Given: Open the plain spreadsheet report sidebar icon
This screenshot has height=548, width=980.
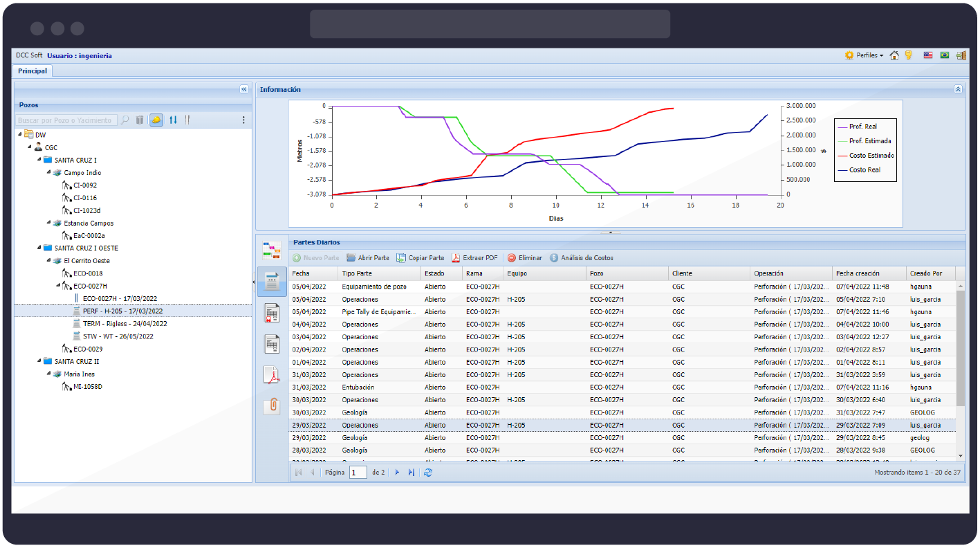Looking at the screenshot, I should click(x=272, y=343).
